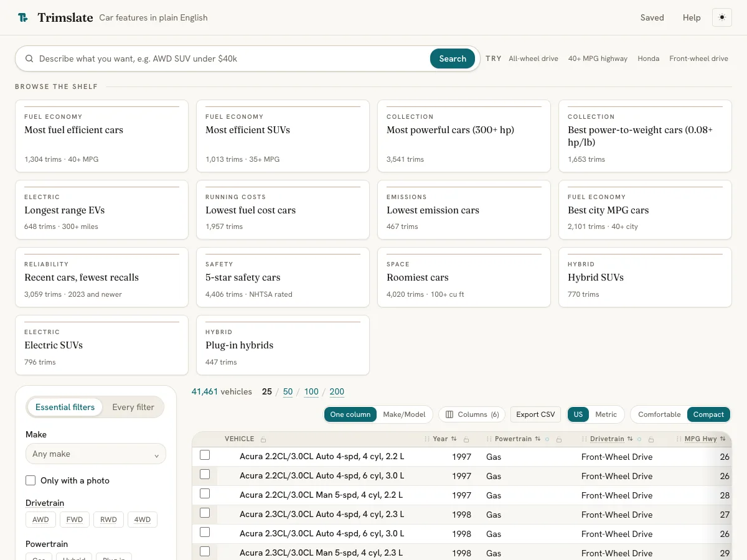Screen dimensions: 747x560
Task: Open Most powerful cars (300+ hp) card
Action: point(464,136)
